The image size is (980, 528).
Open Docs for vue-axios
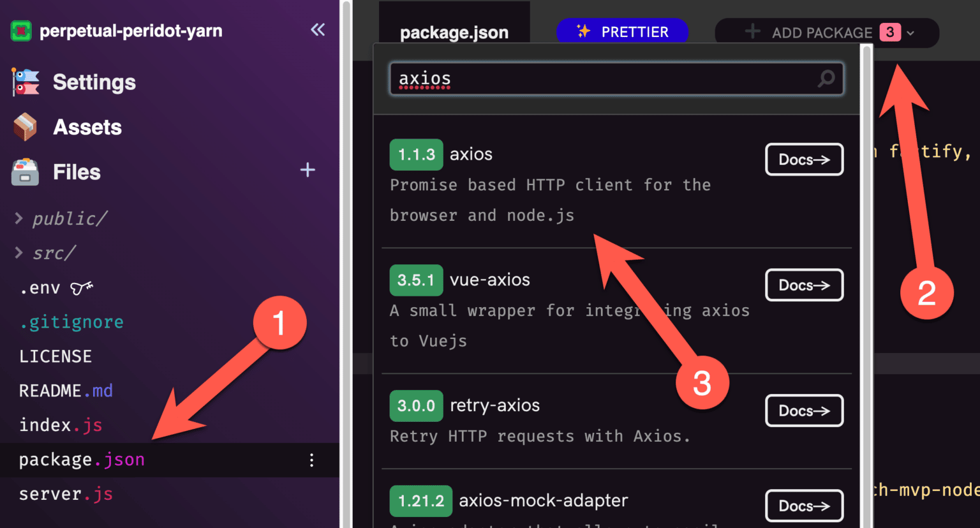point(804,285)
